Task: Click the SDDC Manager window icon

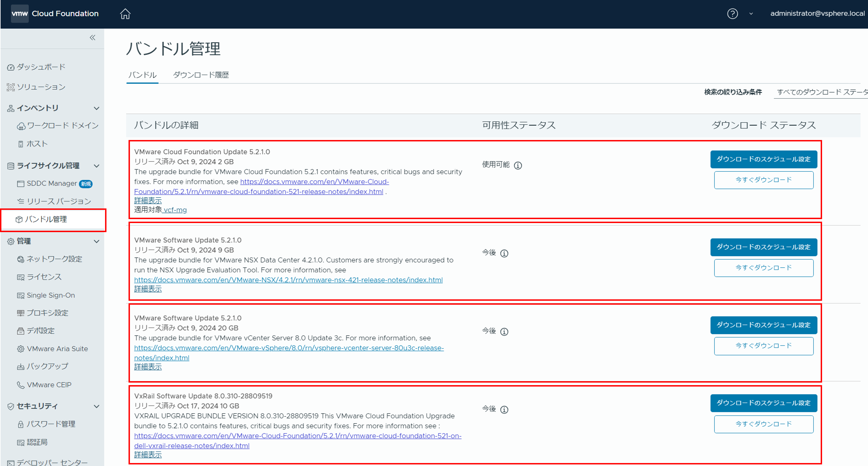Action: coord(21,184)
